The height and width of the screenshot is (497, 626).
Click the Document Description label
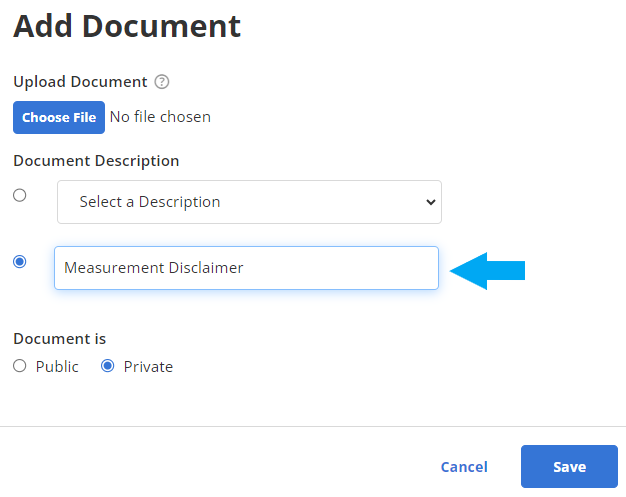coord(96,161)
